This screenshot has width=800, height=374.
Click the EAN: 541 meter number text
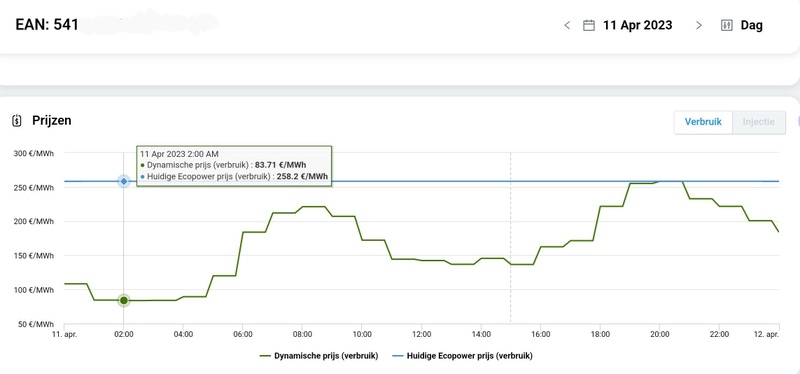pyautogui.click(x=47, y=24)
